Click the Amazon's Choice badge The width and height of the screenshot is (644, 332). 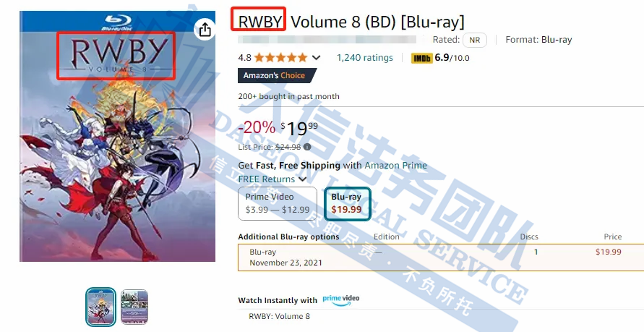click(277, 76)
